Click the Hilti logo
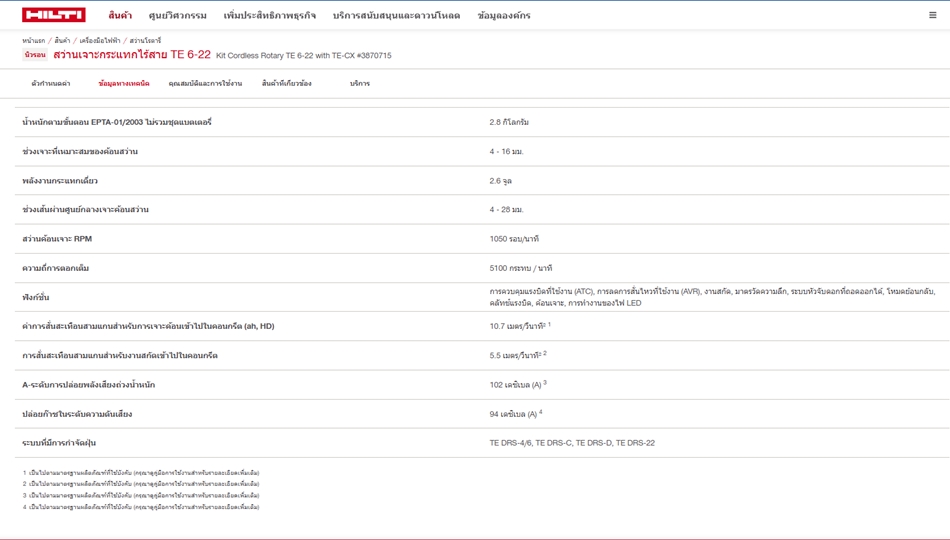 (53, 15)
